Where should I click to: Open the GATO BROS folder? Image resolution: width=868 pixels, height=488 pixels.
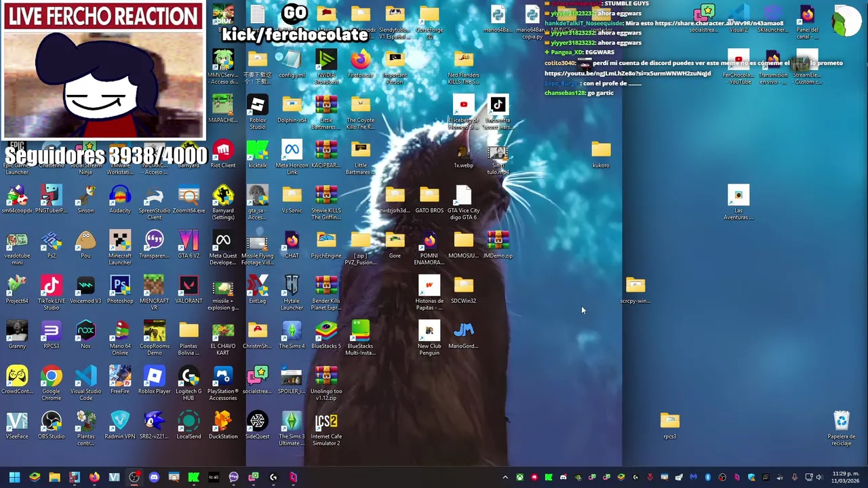(429, 199)
